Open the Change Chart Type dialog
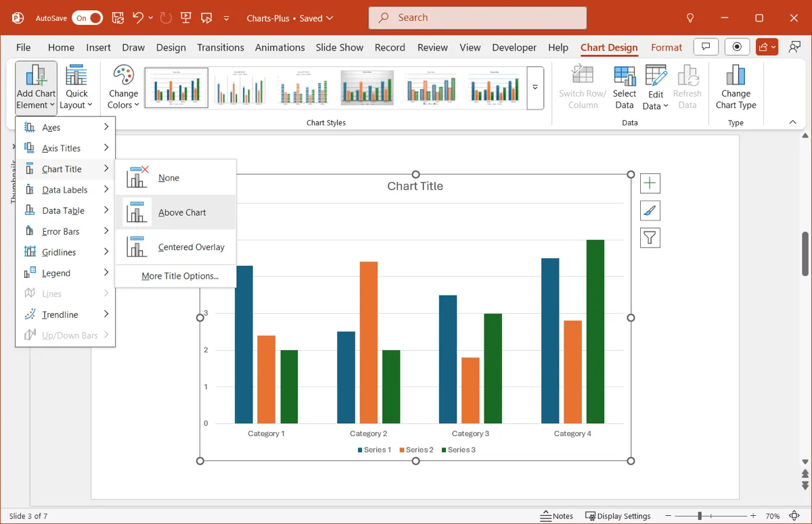 (x=735, y=87)
